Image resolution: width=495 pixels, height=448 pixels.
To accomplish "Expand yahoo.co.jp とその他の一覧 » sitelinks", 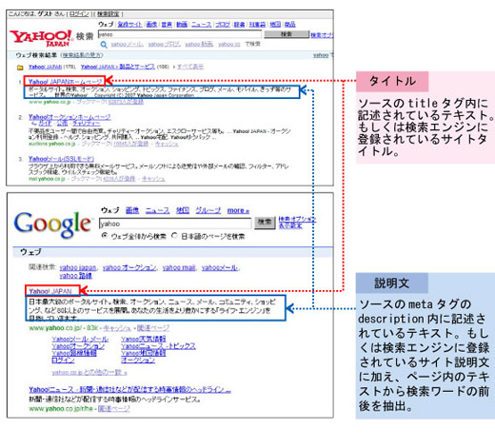I will 89,372.
